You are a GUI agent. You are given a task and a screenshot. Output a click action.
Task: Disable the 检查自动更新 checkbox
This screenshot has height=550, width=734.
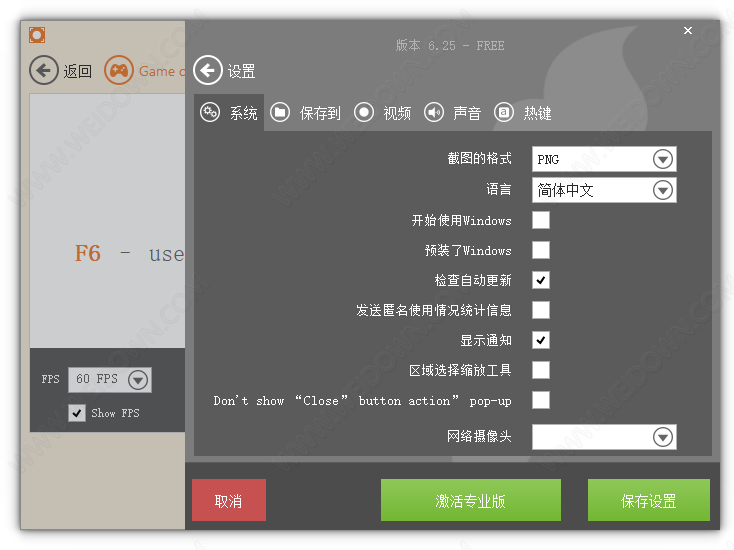(x=540, y=280)
